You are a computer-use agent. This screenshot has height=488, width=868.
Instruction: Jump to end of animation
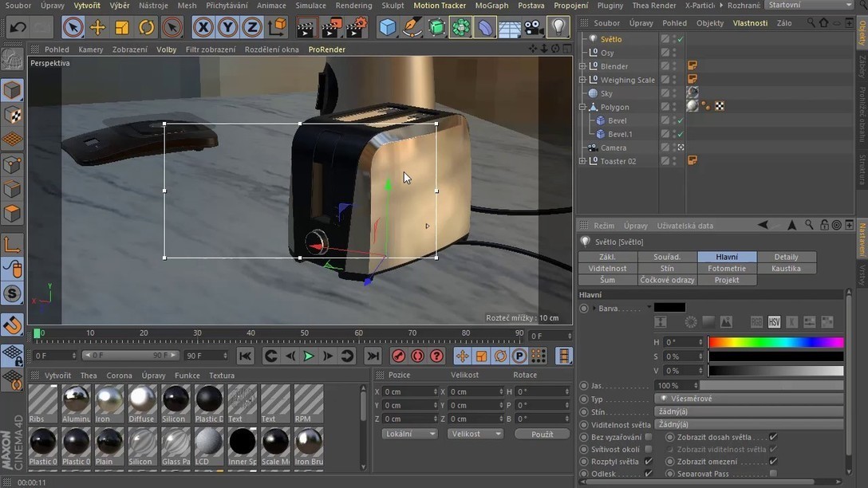click(x=373, y=356)
